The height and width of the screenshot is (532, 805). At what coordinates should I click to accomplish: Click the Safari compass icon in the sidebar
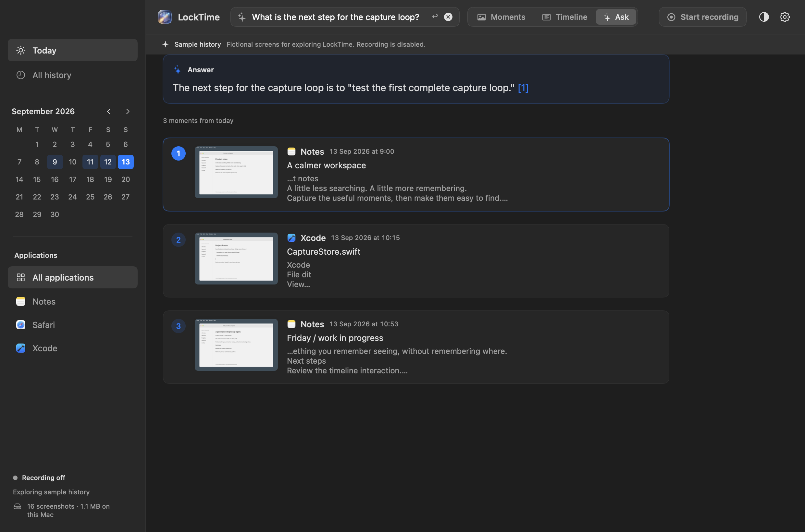(x=21, y=325)
